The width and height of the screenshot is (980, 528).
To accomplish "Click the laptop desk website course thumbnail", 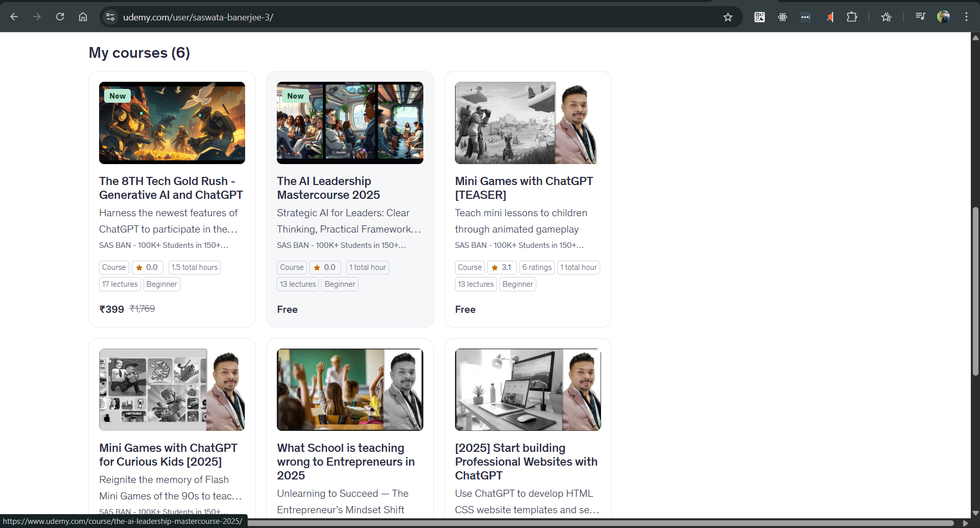I will tap(528, 389).
